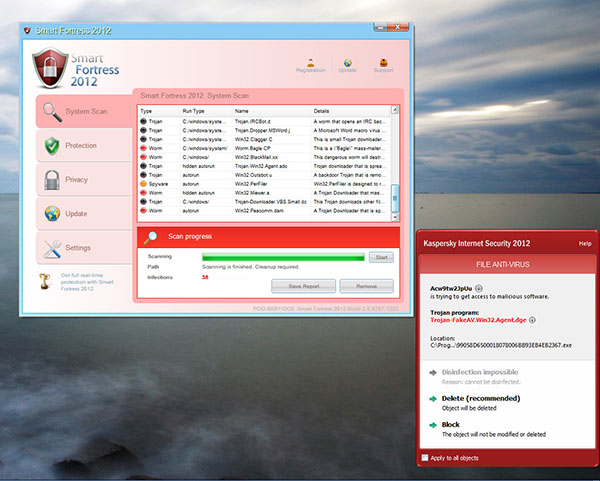Viewport: 600px width, 481px height.
Task: Click the threat icon for Trojan.IRCBot.d row
Action: 143,121
